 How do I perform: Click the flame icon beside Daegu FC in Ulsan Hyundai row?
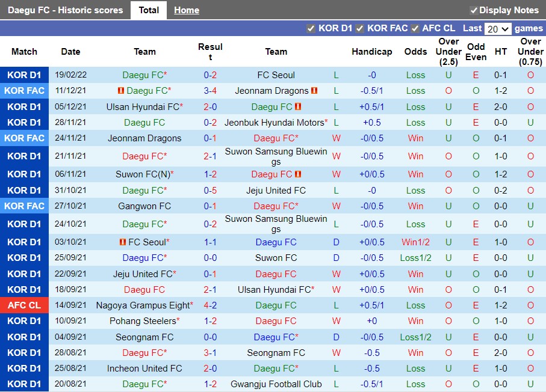297,106
